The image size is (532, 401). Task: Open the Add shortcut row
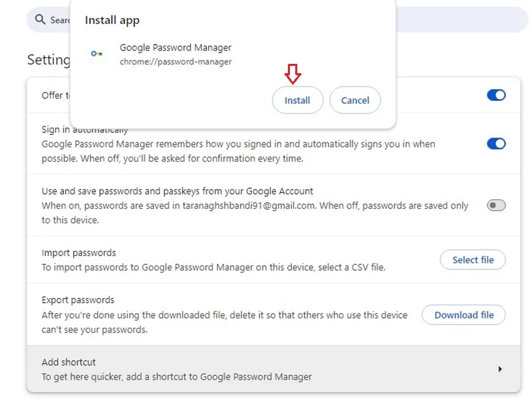pyautogui.click(x=273, y=369)
